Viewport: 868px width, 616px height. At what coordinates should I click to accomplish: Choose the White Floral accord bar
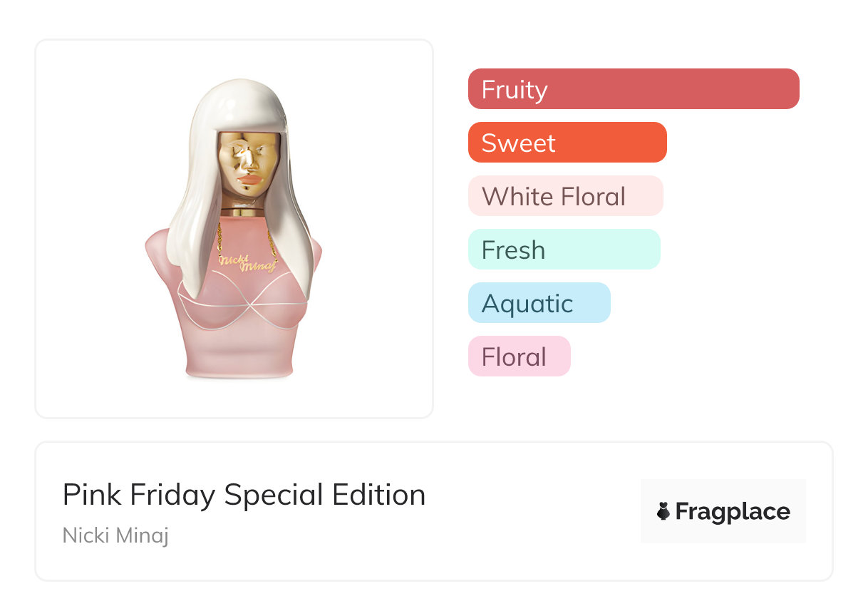[x=565, y=196]
